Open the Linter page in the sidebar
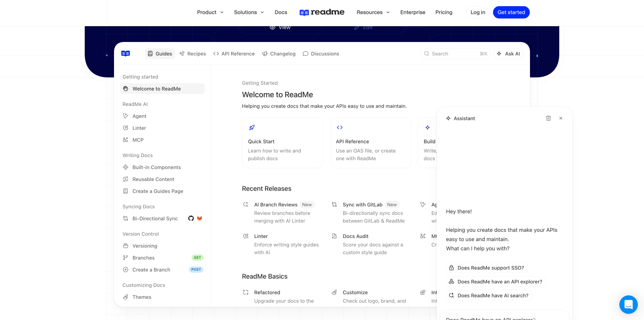 [163, 128]
